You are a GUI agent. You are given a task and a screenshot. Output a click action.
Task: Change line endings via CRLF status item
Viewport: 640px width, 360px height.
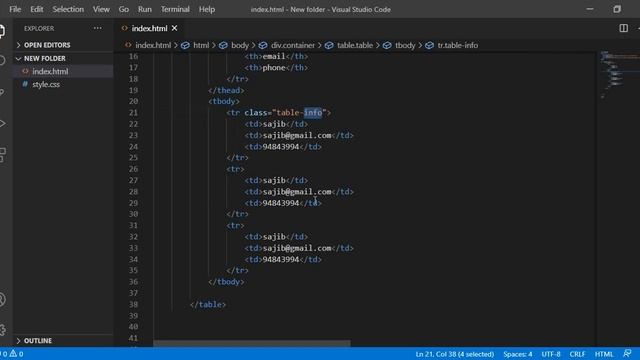[577, 354]
